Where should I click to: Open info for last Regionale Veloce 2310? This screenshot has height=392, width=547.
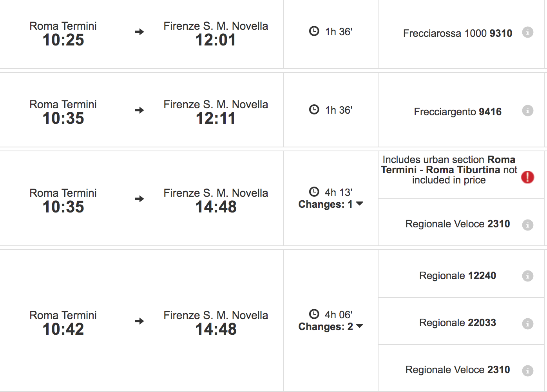(527, 371)
